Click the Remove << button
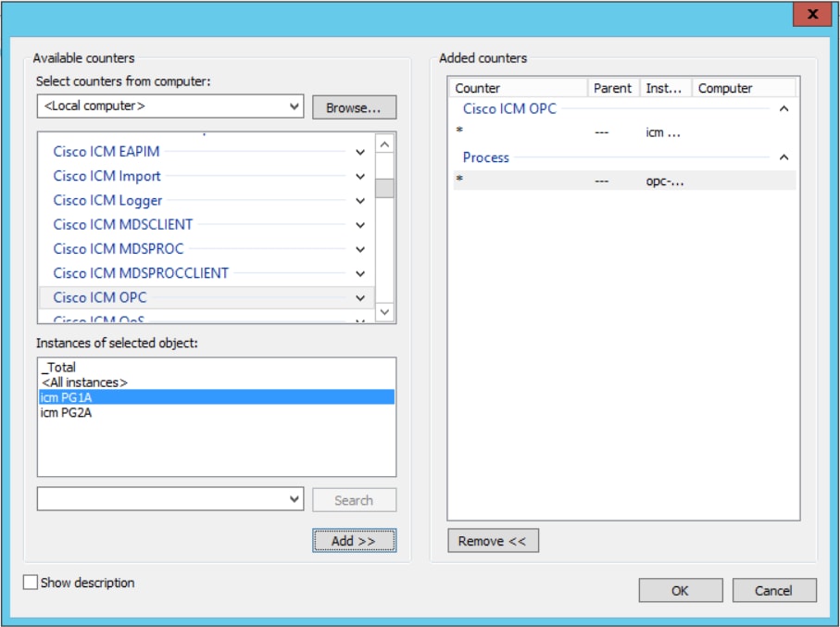The width and height of the screenshot is (840, 627). coord(493,541)
